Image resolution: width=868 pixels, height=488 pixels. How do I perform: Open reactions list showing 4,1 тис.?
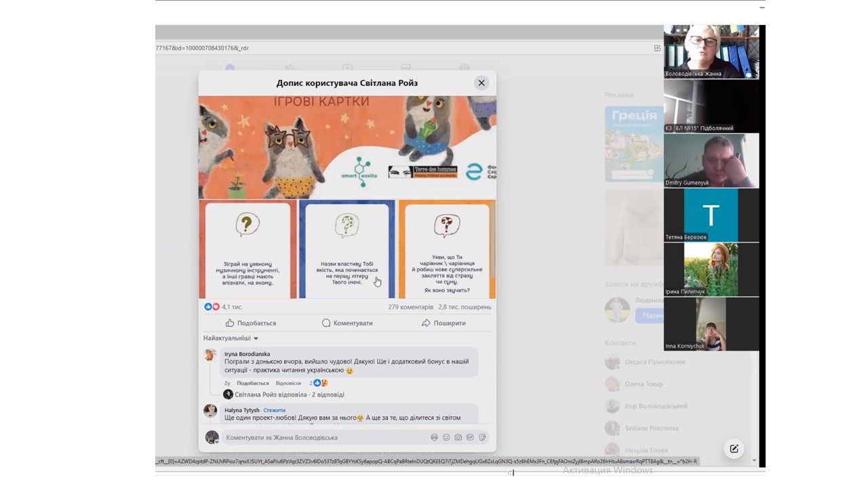pyautogui.click(x=223, y=307)
